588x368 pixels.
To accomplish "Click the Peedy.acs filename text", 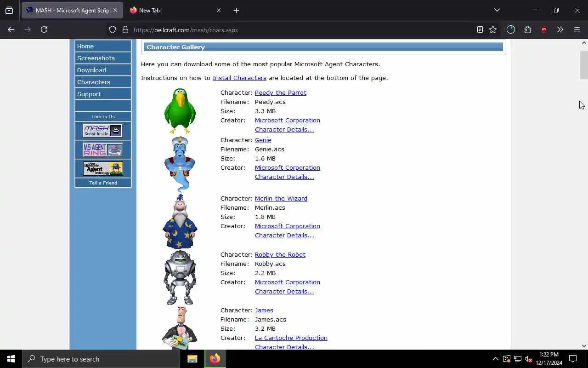I will [270, 102].
